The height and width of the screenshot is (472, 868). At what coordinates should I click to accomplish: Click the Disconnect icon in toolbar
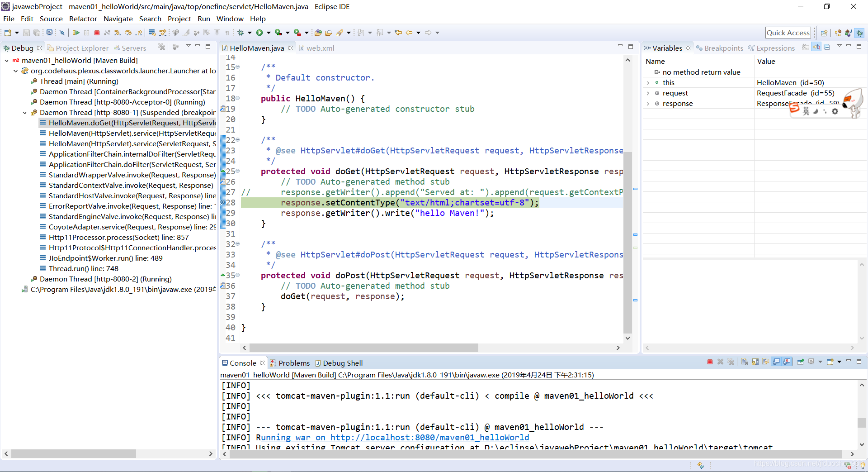[x=107, y=33]
